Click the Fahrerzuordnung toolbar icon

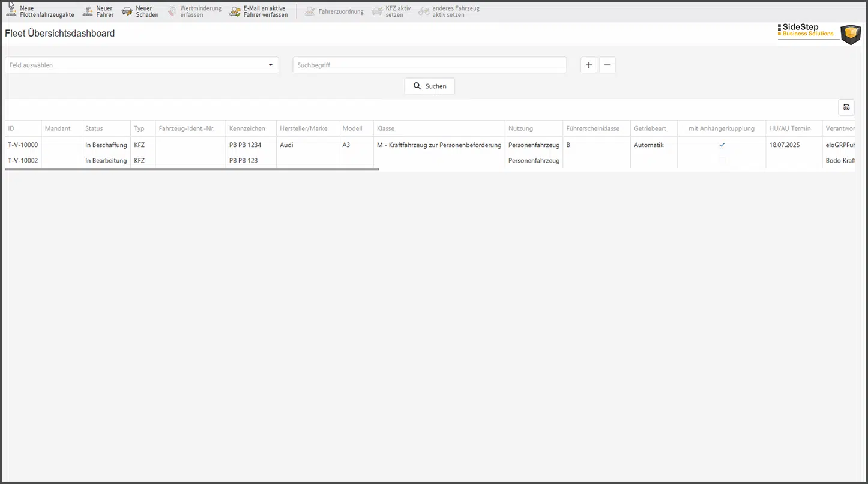click(310, 11)
